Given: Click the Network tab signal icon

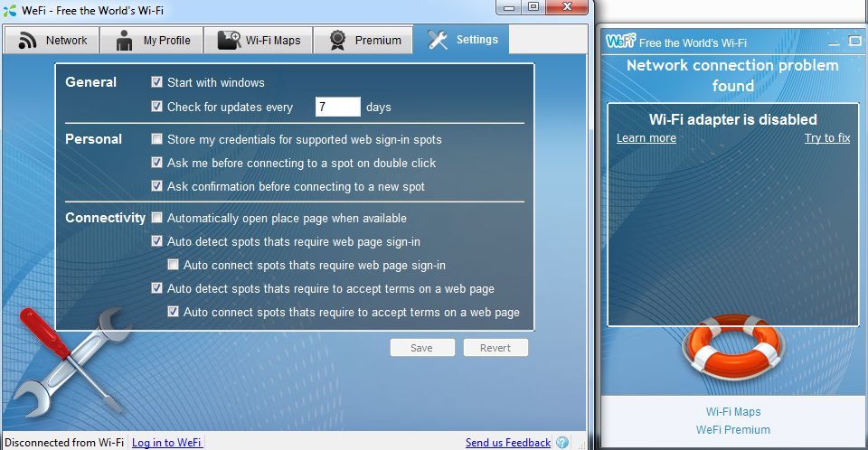Looking at the screenshot, I should [27, 41].
